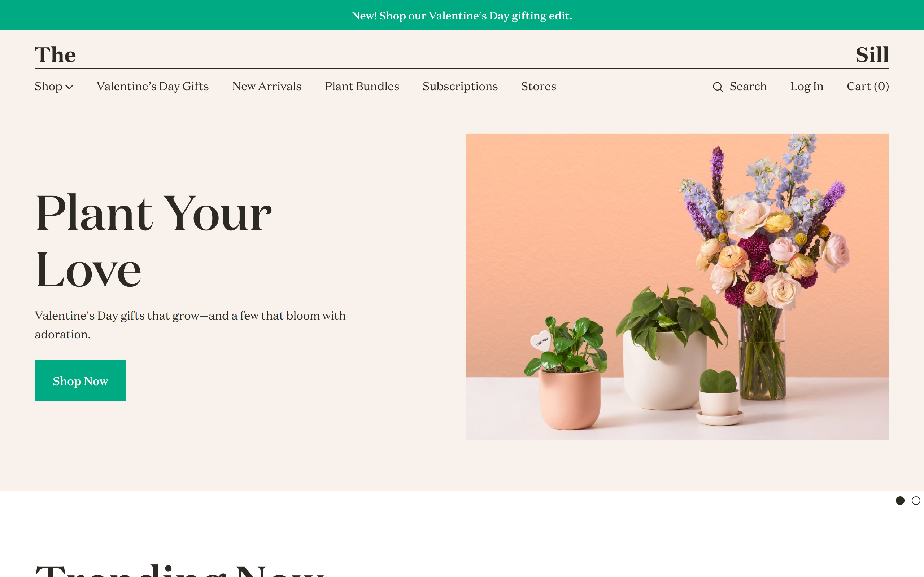Switch to the second carousel slide dot
This screenshot has height=577, width=924.
pyautogui.click(x=916, y=500)
